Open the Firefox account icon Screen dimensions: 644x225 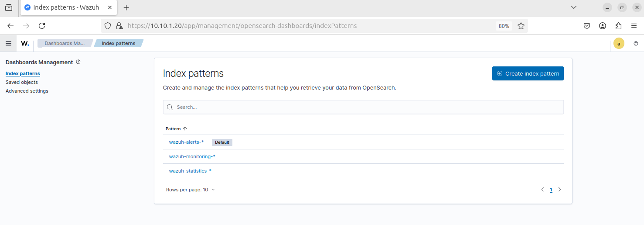click(x=603, y=26)
